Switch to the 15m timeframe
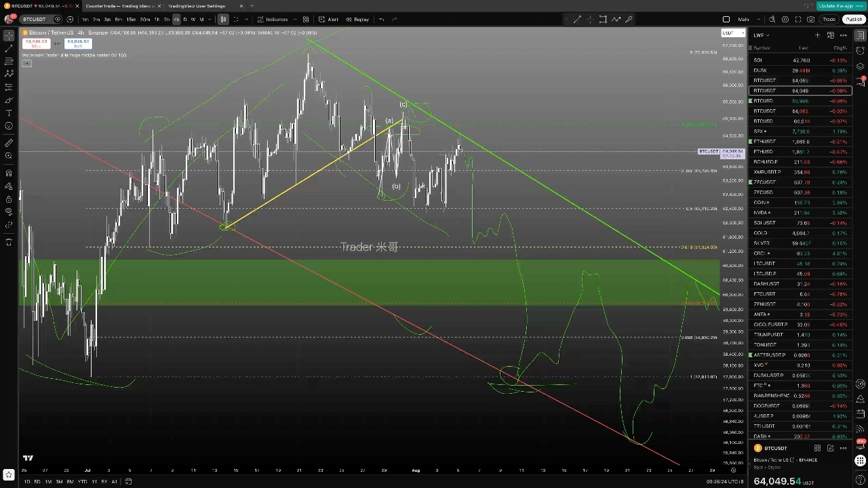Viewport: 868px width, 488px height. (x=131, y=19)
